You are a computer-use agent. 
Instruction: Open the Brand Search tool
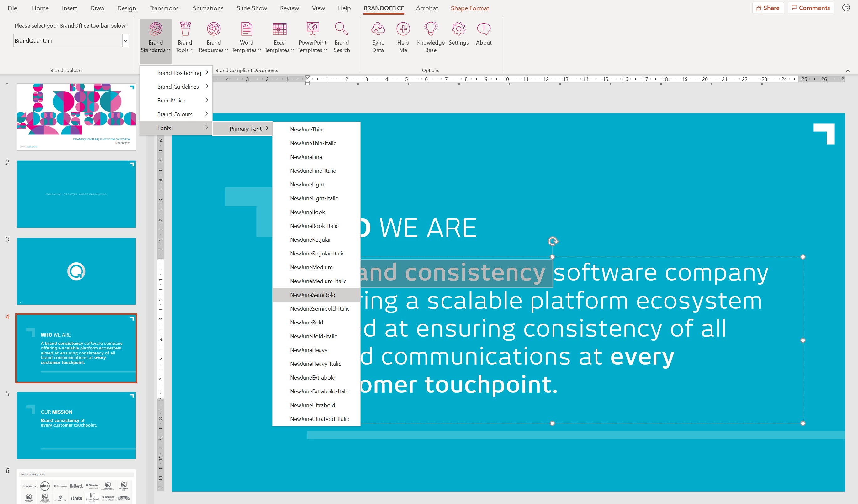pos(341,37)
